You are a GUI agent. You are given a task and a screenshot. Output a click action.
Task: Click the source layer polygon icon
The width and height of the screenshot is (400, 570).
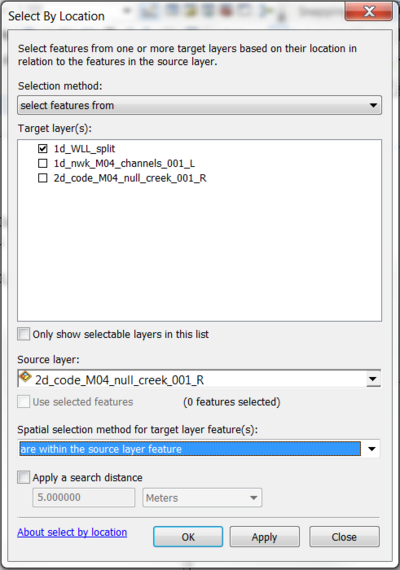pyautogui.click(x=25, y=377)
